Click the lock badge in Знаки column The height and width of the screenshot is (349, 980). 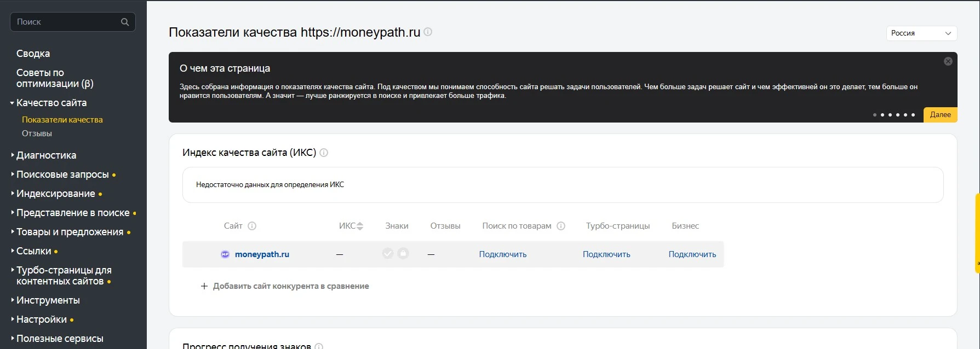[403, 253]
